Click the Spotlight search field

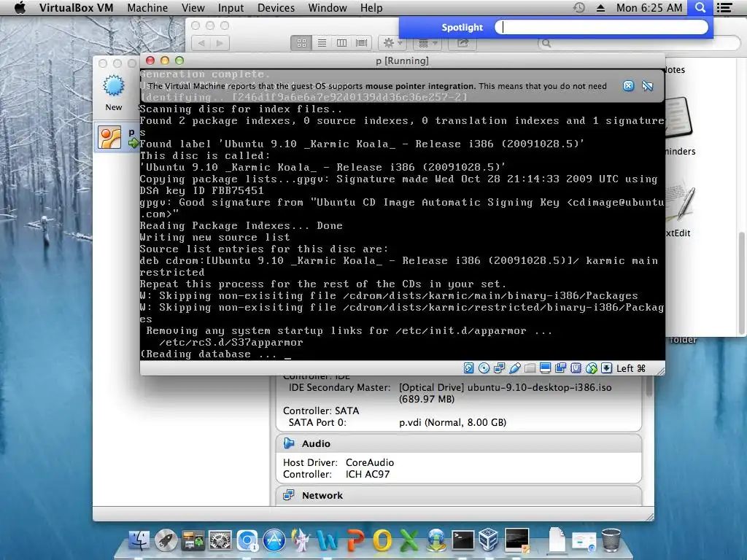[x=602, y=27]
